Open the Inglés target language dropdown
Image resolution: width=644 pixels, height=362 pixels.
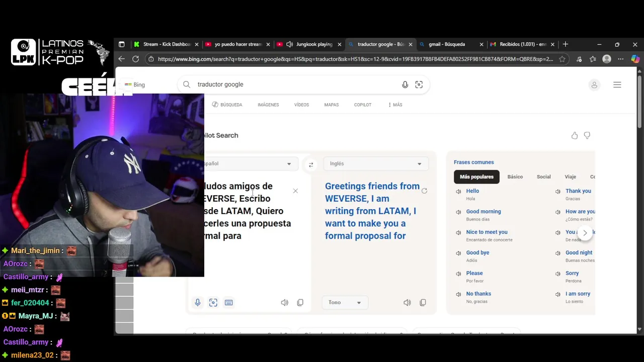(x=376, y=163)
